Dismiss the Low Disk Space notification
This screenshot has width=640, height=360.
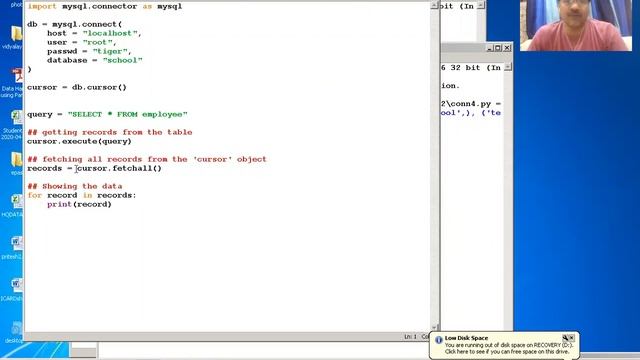click(x=572, y=338)
